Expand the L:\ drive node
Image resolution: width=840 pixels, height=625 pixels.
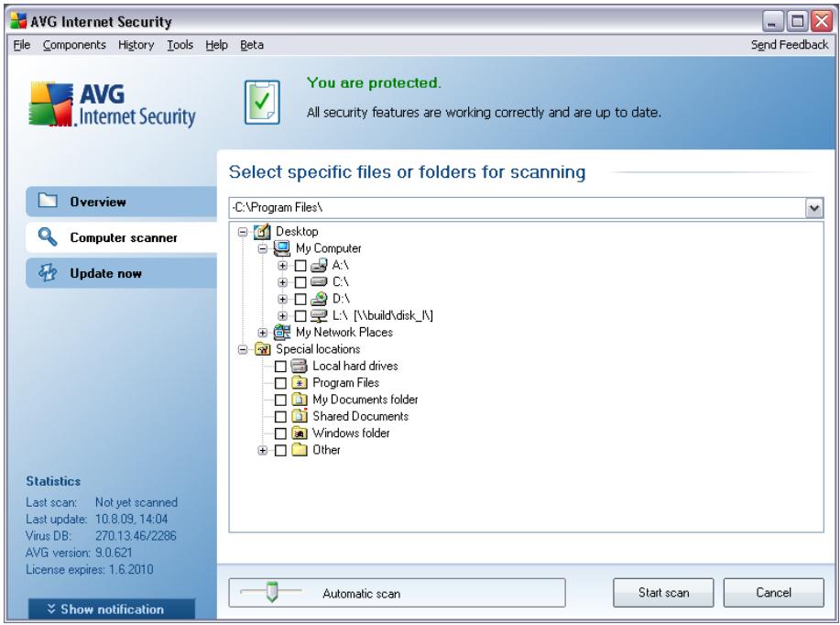[x=282, y=316]
